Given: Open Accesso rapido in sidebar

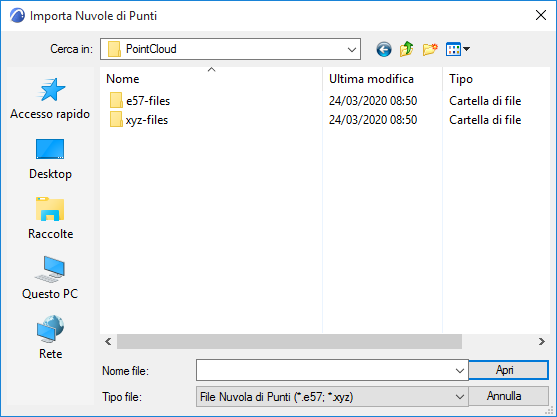Looking at the screenshot, I should click(50, 99).
